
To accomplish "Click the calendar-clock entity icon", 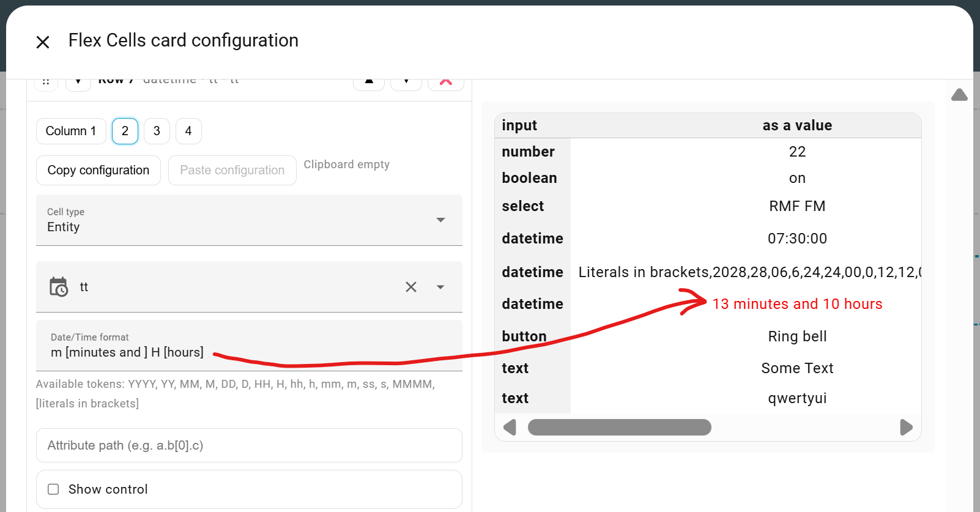I will 59,287.
